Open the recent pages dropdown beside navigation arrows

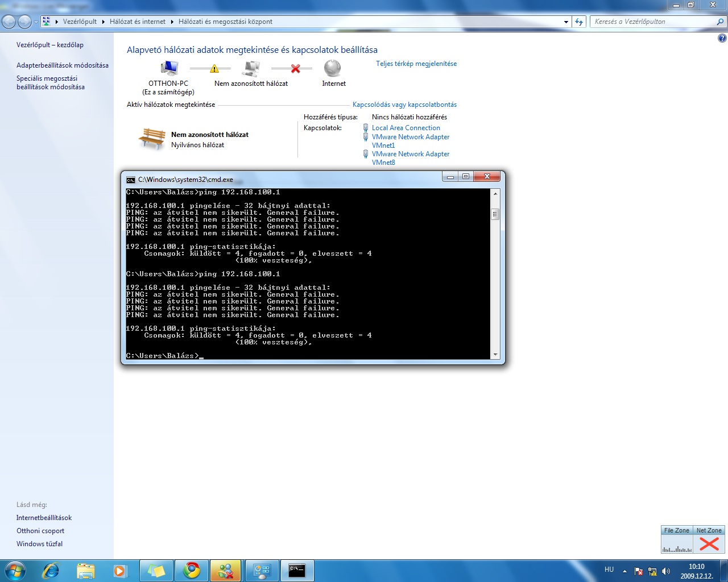(x=35, y=22)
